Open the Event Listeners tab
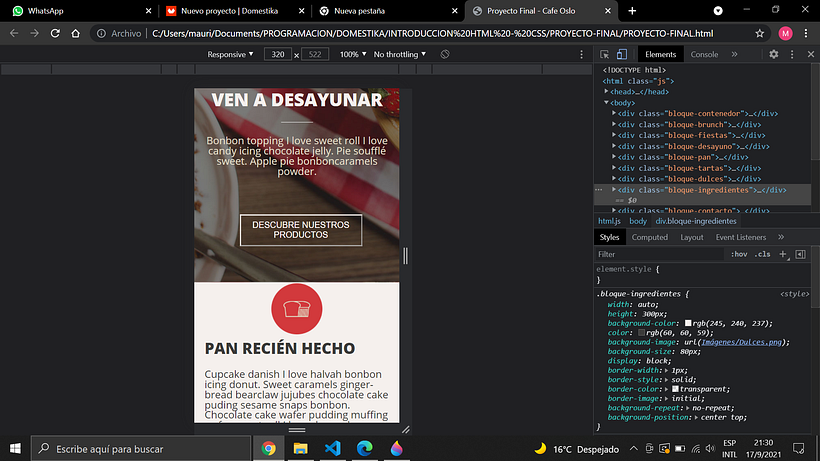The image size is (820, 461). pos(741,237)
